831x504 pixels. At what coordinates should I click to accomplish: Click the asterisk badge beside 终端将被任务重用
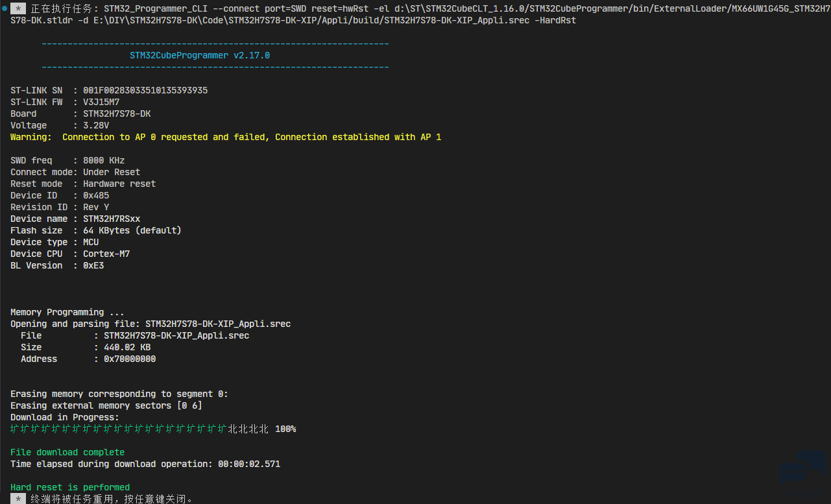[x=18, y=499]
